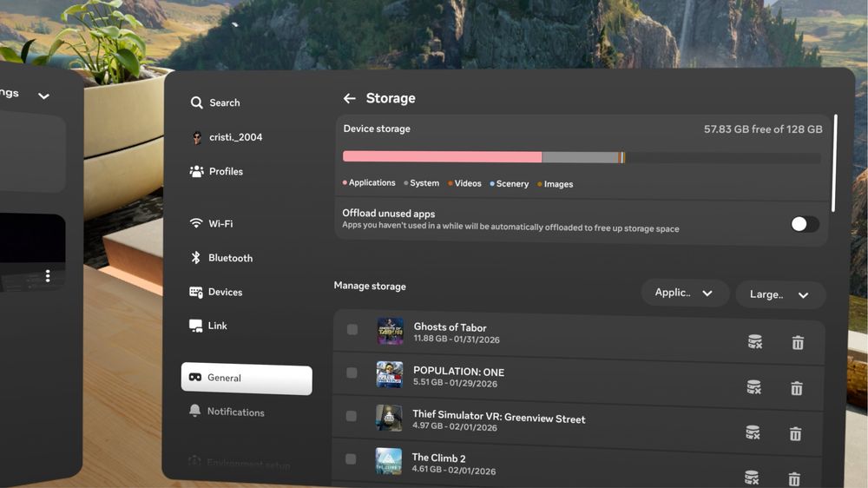Click the General headset icon
Screen dimensions: 868x488
(x=194, y=377)
